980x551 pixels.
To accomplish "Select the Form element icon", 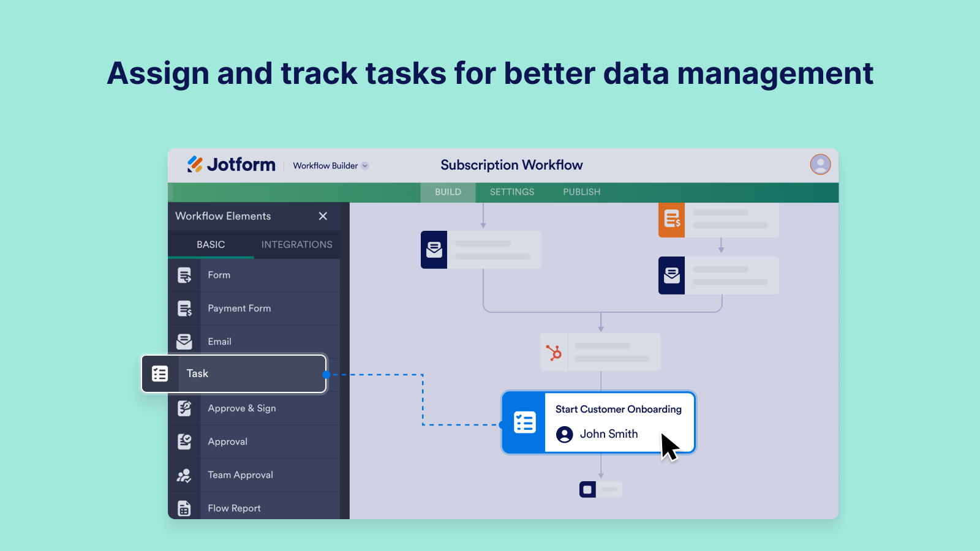I will [x=184, y=275].
